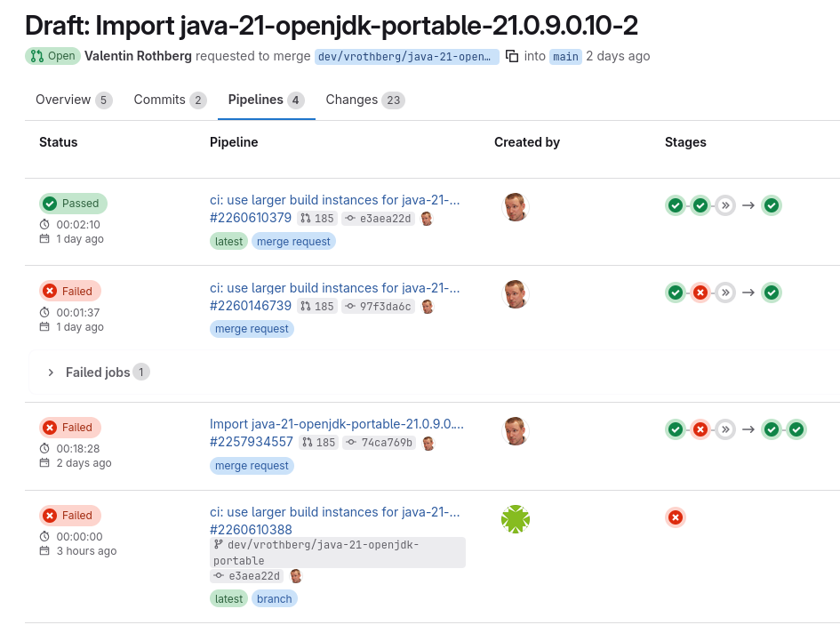Click failed stage icon in pipeline #2260146739
This screenshot has height=641, width=840.
pyautogui.click(x=700, y=292)
